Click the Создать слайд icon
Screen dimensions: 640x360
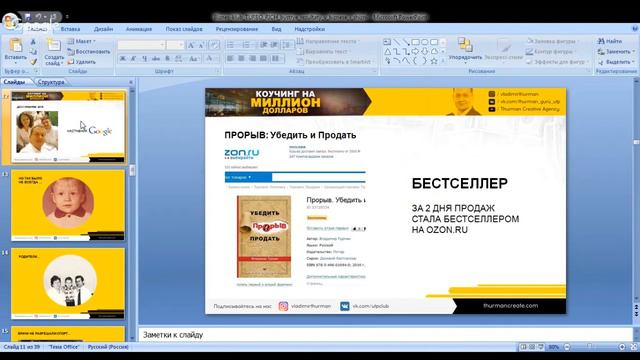tap(53, 45)
